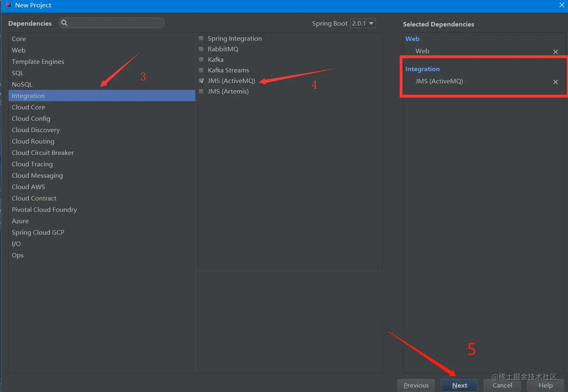Click Integration heading in Selected Dependencies
Screen dimensions: 568x392
(422, 69)
